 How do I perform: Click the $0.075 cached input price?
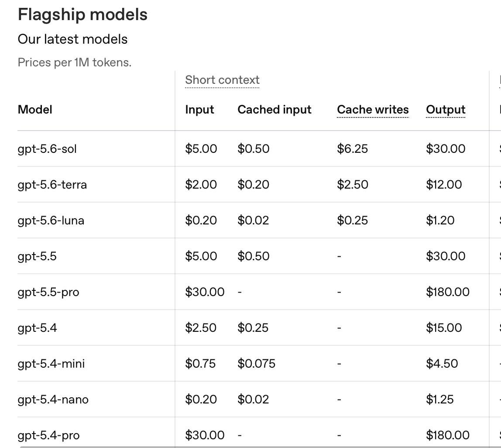coord(256,364)
